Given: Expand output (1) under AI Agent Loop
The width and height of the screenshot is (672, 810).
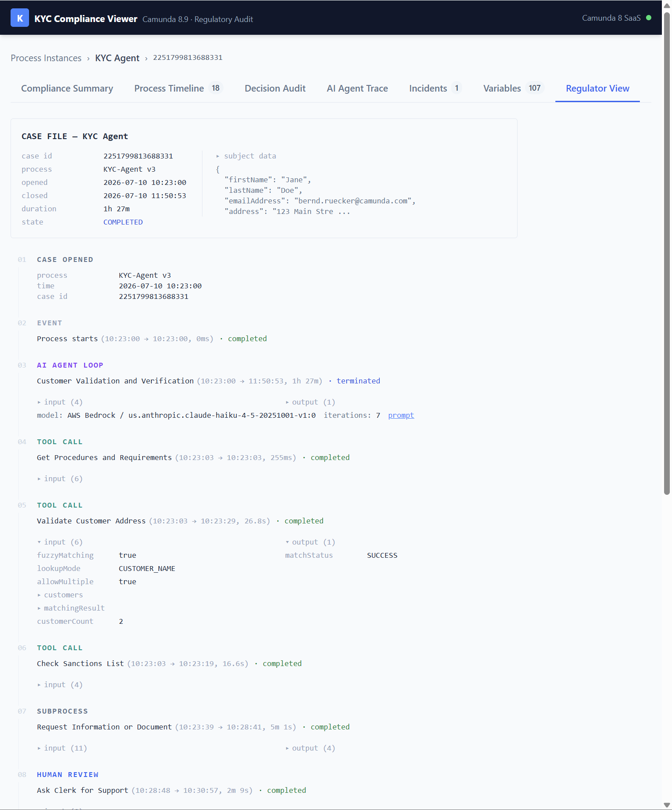Looking at the screenshot, I should click(310, 402).
